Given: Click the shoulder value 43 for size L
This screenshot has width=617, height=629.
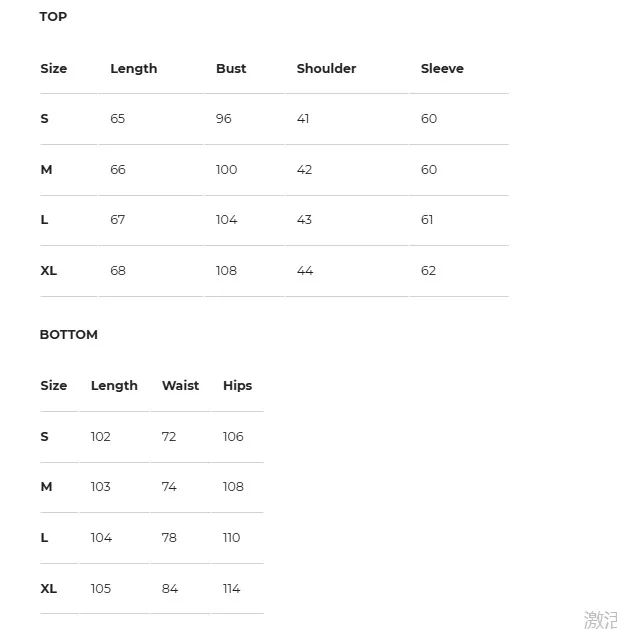Looking at the screenshot, I should [x=304, y=220].
